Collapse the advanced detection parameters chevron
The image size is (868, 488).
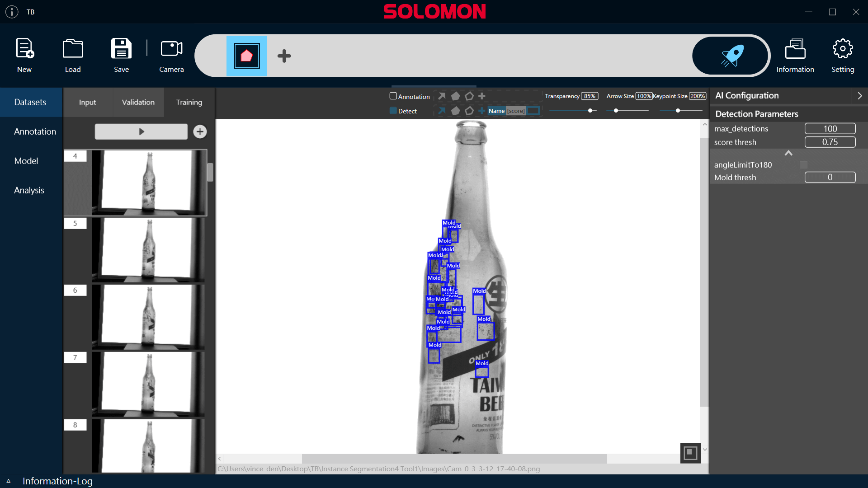tap(788, 153)
